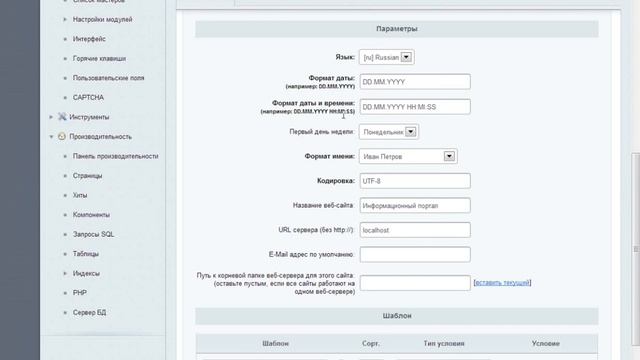This screenshot has width=640, height=360.
Task: Click the E-Mail адрес по умолчанию field
Action: [x=415, y=254]
